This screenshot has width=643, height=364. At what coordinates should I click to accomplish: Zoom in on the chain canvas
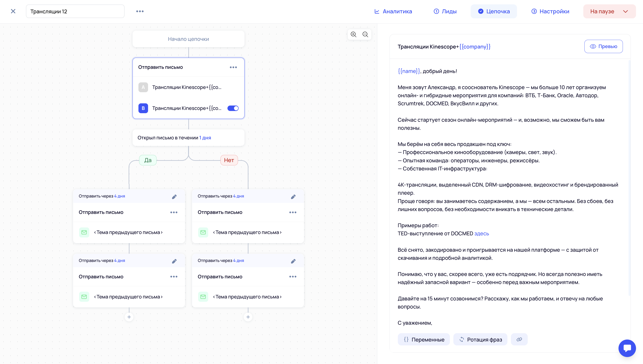coord(353,35)
